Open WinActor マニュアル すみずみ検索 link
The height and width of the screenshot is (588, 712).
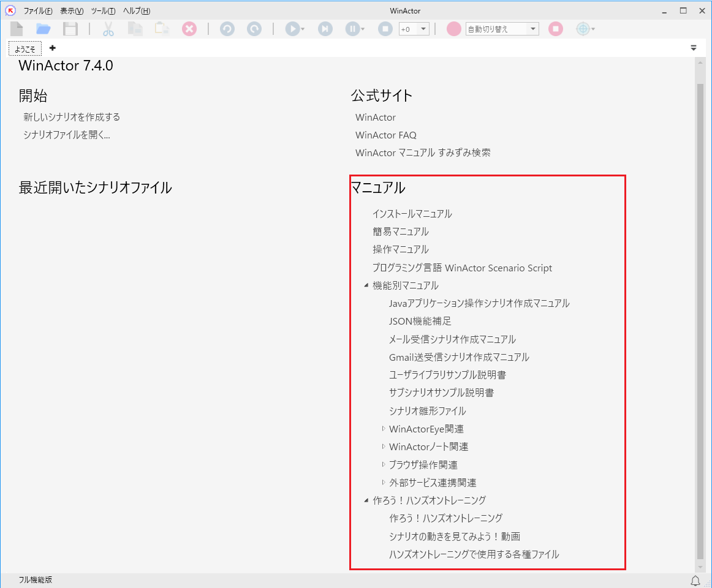click(x=423, y=153)
